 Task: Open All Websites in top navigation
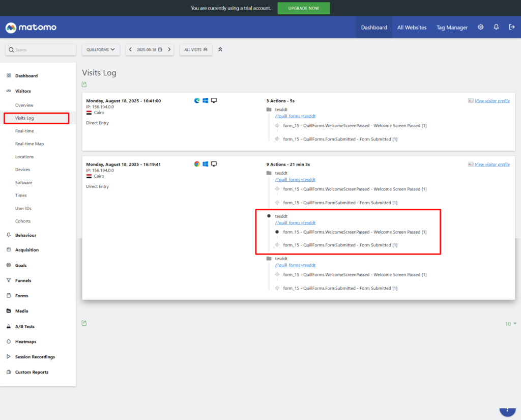tap(412, 27)
